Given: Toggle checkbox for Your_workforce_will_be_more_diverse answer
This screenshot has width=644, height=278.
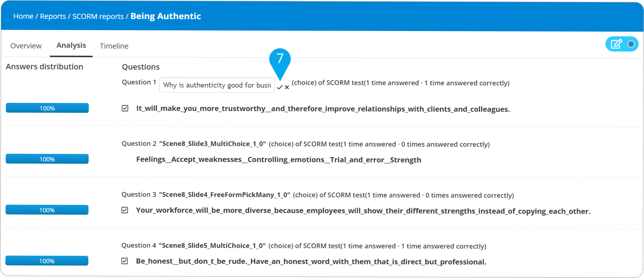Looking at the screenshot, I should click(125, 210).
